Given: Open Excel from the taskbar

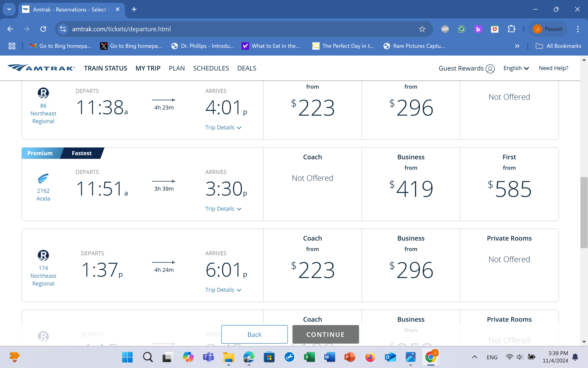Looking at the screenshot, I should click(x=309, y=357).
